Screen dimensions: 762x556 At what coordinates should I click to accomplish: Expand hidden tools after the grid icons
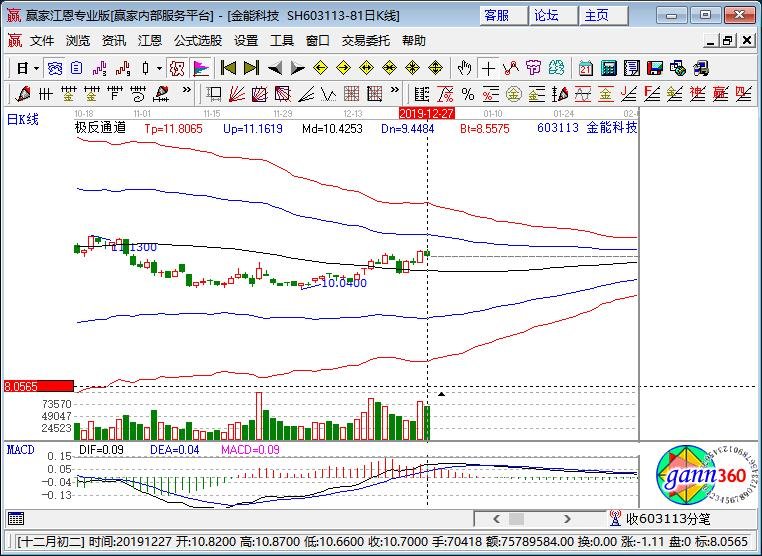(395, 90)
